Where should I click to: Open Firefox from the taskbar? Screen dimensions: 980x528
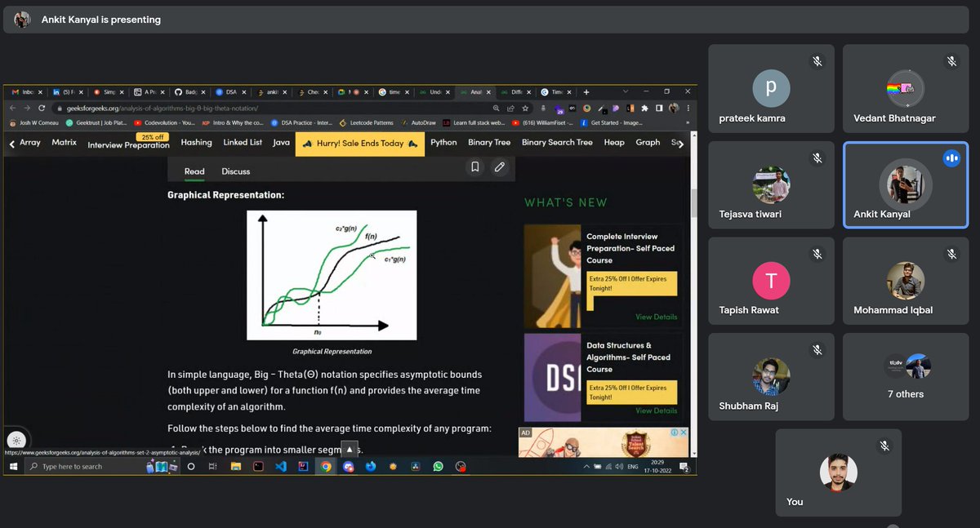click(x=371, y=467)
